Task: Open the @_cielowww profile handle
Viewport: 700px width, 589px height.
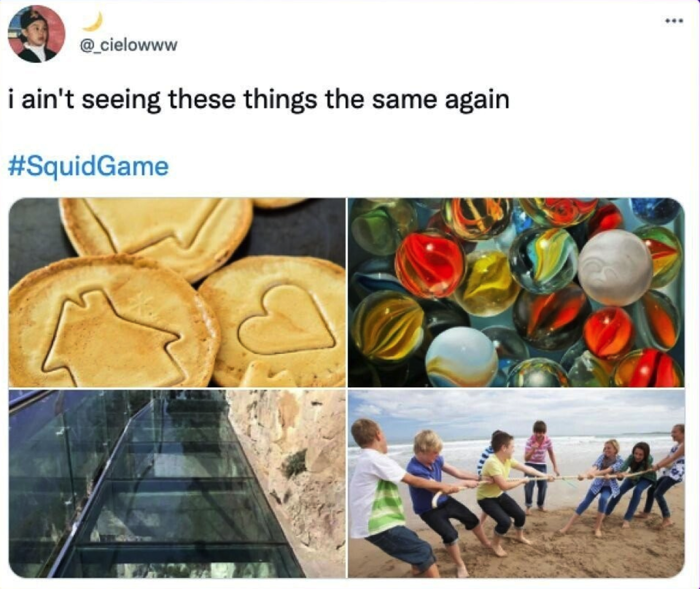Action: (x=128, y=46)
